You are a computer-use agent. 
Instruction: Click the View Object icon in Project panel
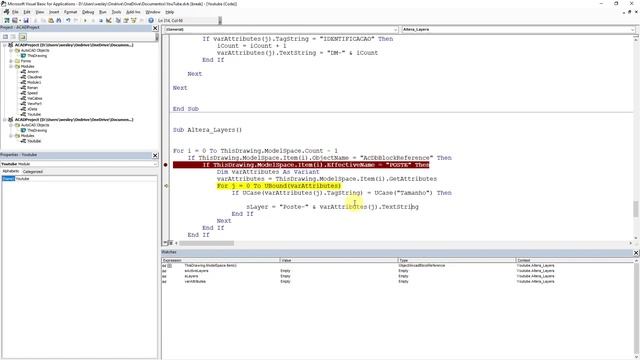coord(13,37)
